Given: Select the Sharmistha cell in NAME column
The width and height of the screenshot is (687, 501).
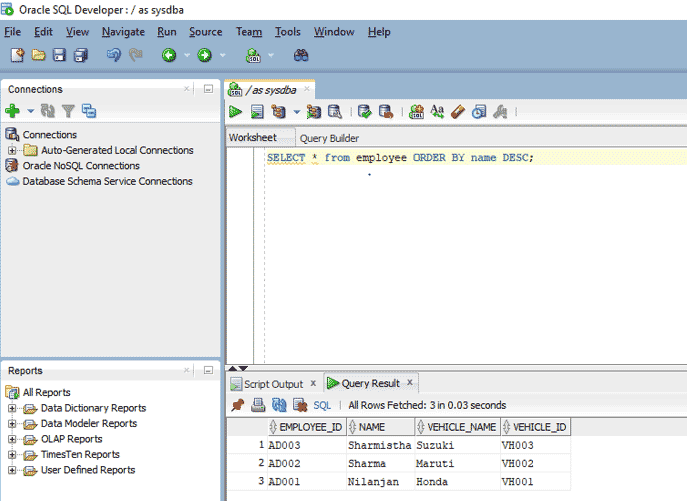Looking at the screenshot, I should 379,445.
